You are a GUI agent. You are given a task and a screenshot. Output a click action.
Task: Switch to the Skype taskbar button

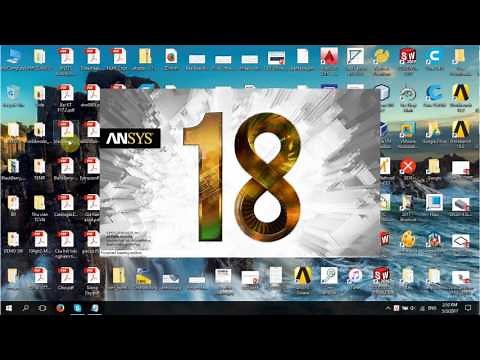(x=77, y=308)
